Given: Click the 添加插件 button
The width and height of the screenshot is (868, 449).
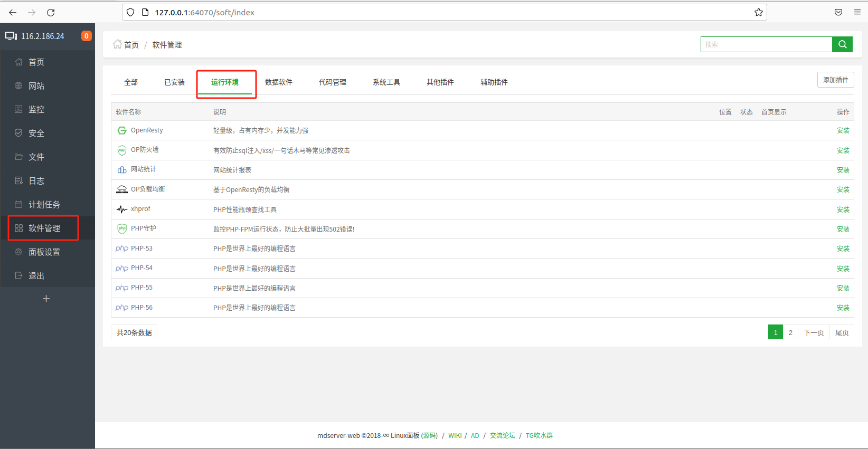Looking at the screenshot, I should click(836, 80).
